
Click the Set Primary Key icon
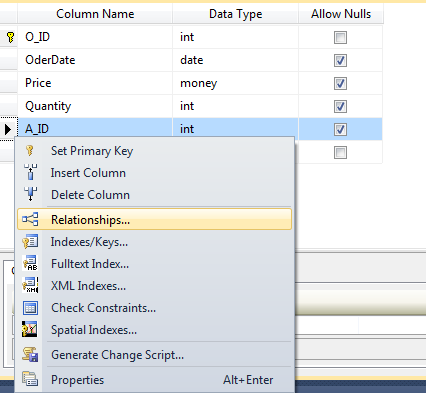(30, 151)
